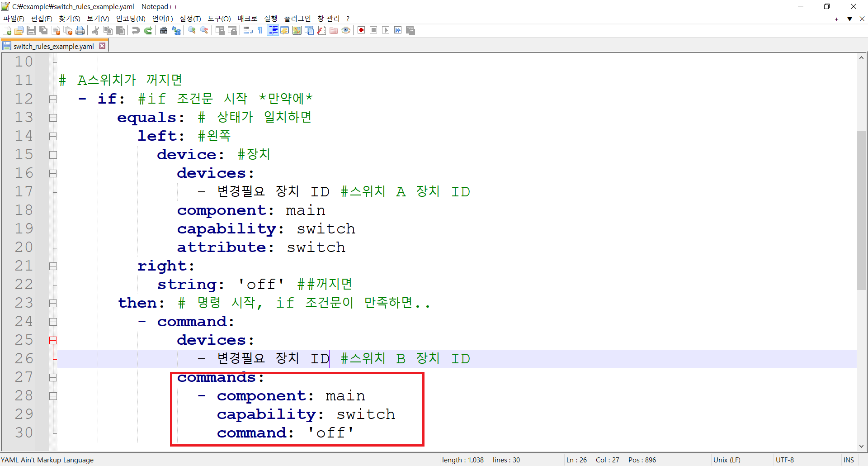Image resolution: width=868 pixels, height=466 pixels.
Task: Collapse the fold at line 16 'devices:'
Action: 53,173
